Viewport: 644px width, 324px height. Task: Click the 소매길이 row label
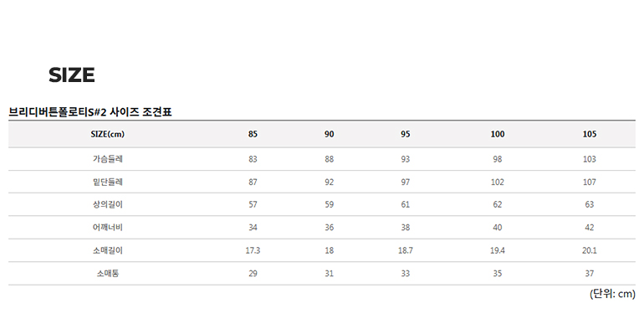[x=108, y=250]
